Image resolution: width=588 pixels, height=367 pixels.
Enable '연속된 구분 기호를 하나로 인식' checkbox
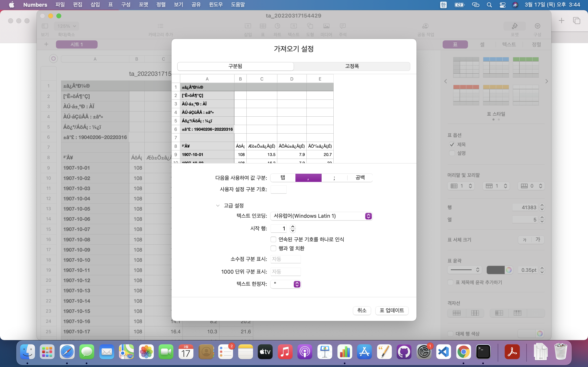(x=273, y=239)
